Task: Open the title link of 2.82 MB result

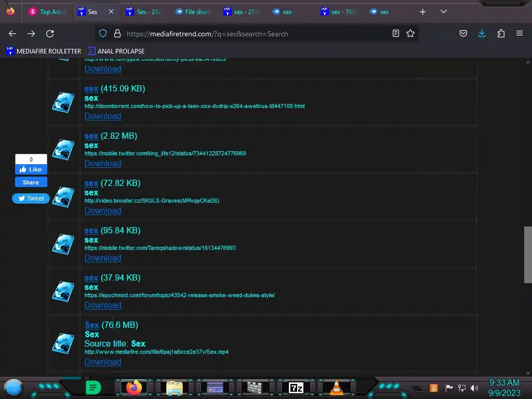Action: click(x=91, y=136)
